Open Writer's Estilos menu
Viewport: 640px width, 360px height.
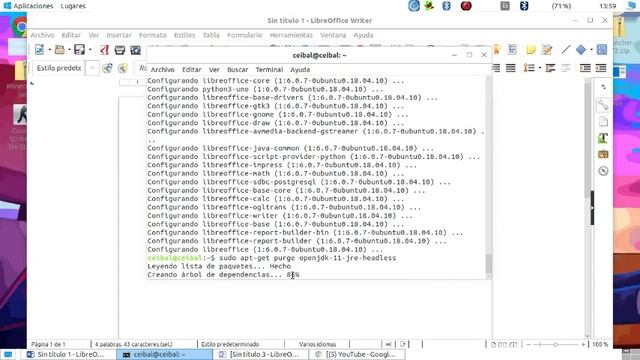(184, 35)
